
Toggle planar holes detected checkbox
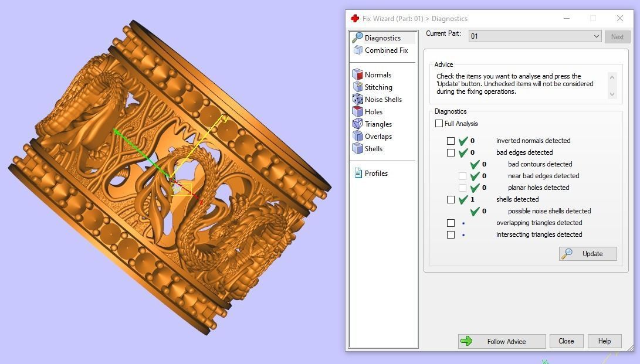click(x=462, y=188)
